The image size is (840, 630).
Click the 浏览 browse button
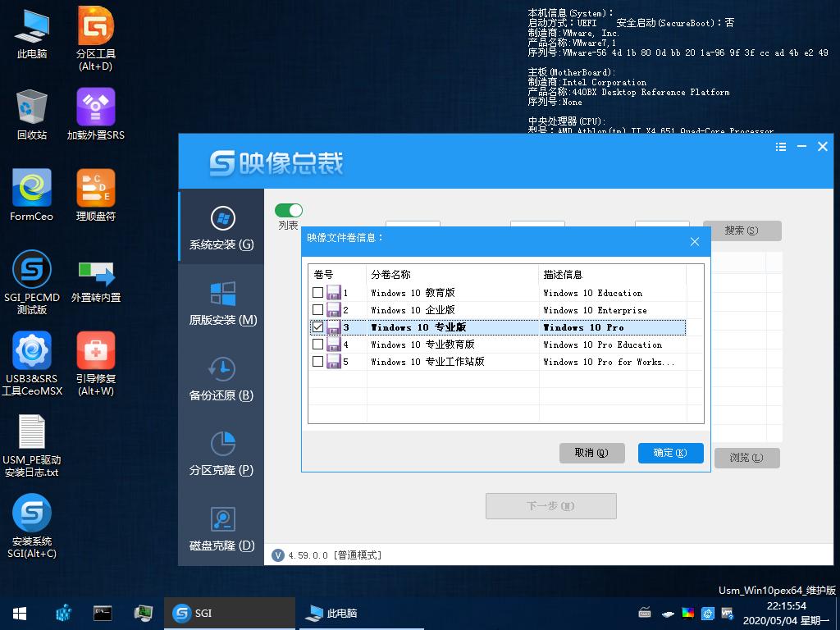click(747, 458)
